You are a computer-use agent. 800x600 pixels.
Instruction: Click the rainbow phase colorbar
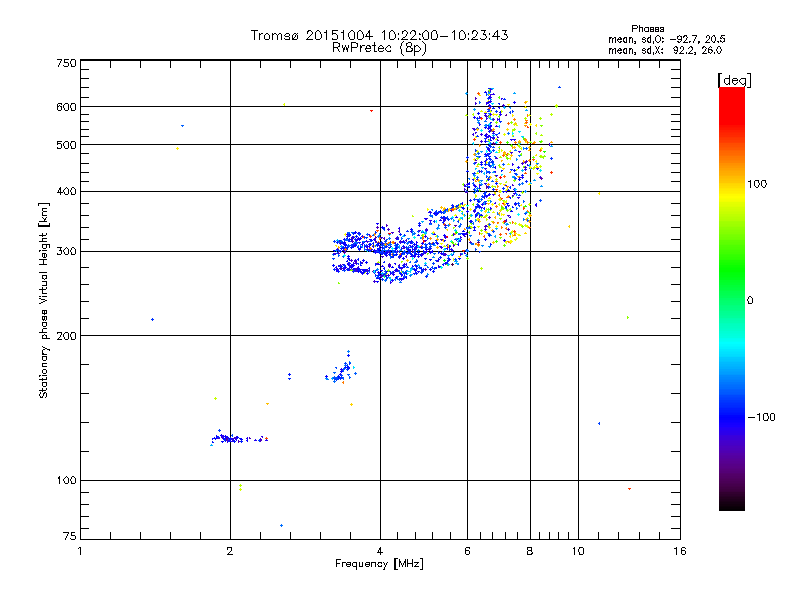(x=732, y=298)
